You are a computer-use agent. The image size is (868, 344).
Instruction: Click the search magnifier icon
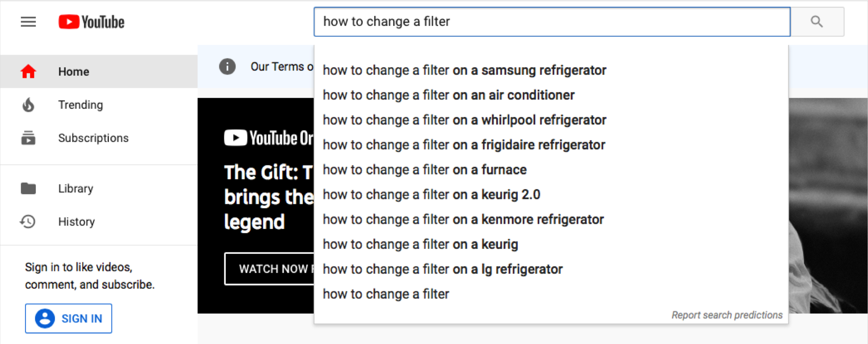pos(816,22)
